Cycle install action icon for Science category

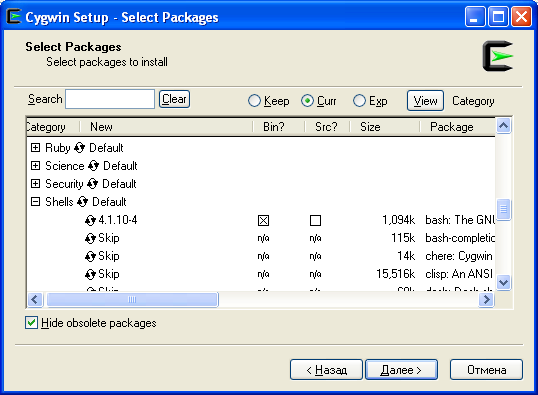93,166
